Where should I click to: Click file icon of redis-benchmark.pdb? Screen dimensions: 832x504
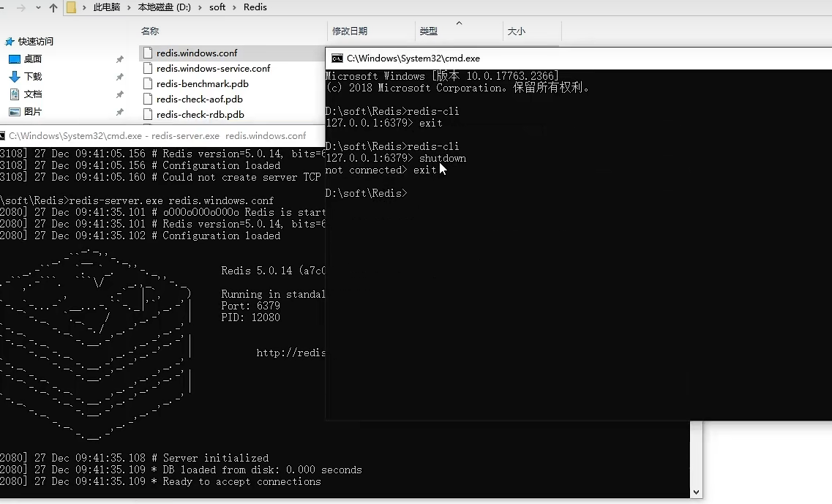148,84
